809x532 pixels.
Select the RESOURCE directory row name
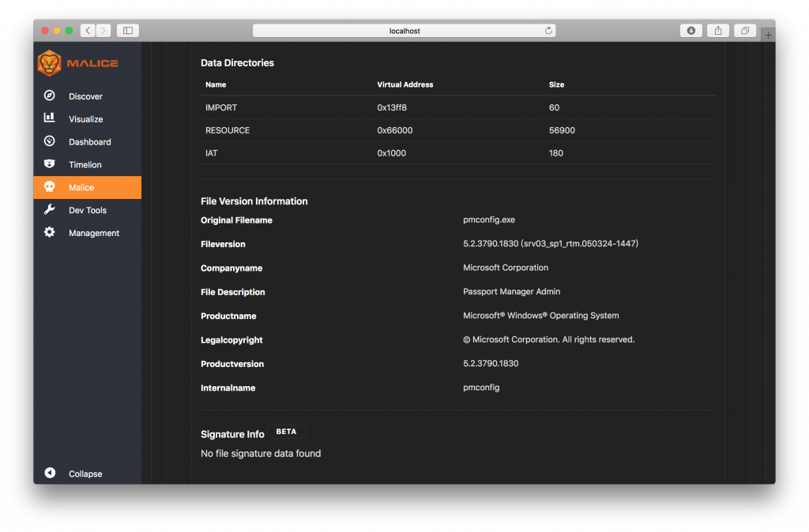pyautogui.click(x=228, y=130)
